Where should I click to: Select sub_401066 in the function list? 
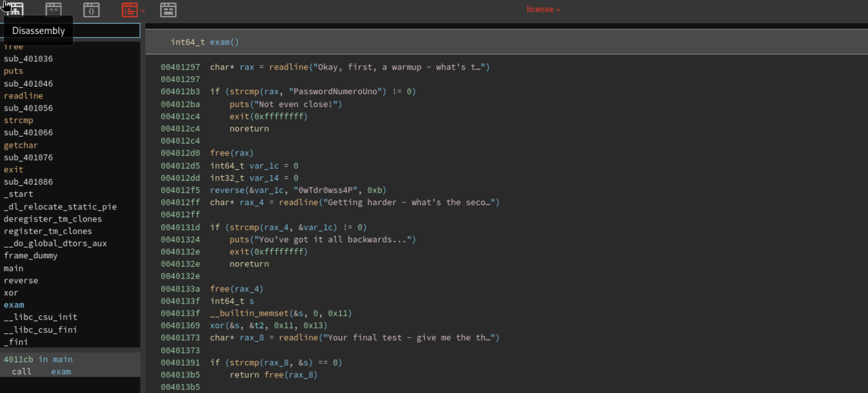tap(28, 132)
